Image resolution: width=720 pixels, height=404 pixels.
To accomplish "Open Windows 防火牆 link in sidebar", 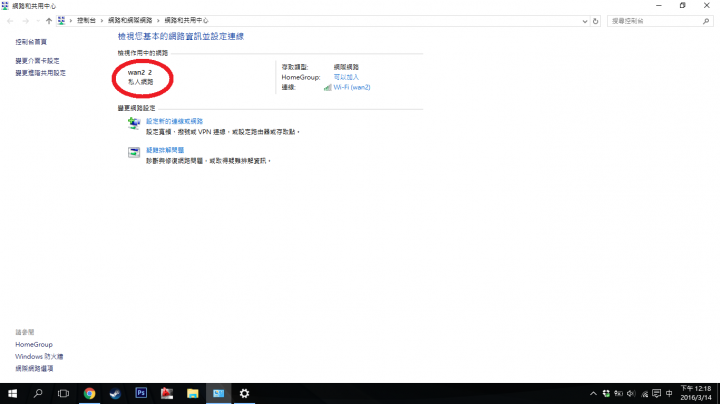I will [x=39, y=356].
